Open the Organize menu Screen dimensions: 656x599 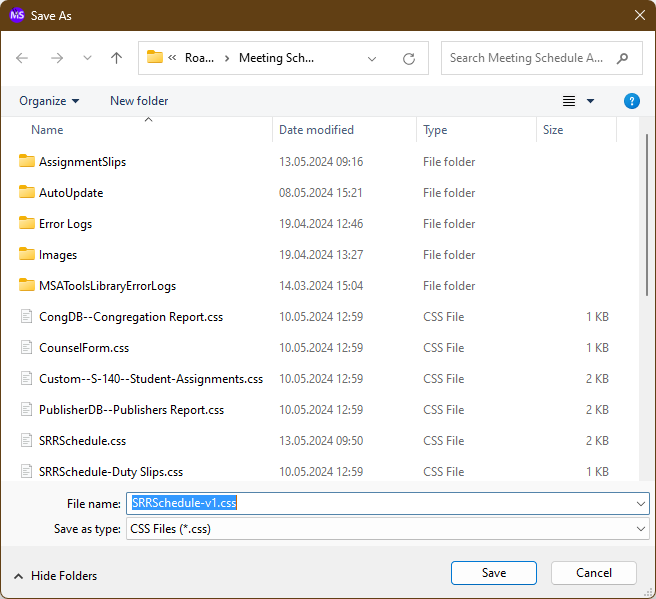(49, 101)
